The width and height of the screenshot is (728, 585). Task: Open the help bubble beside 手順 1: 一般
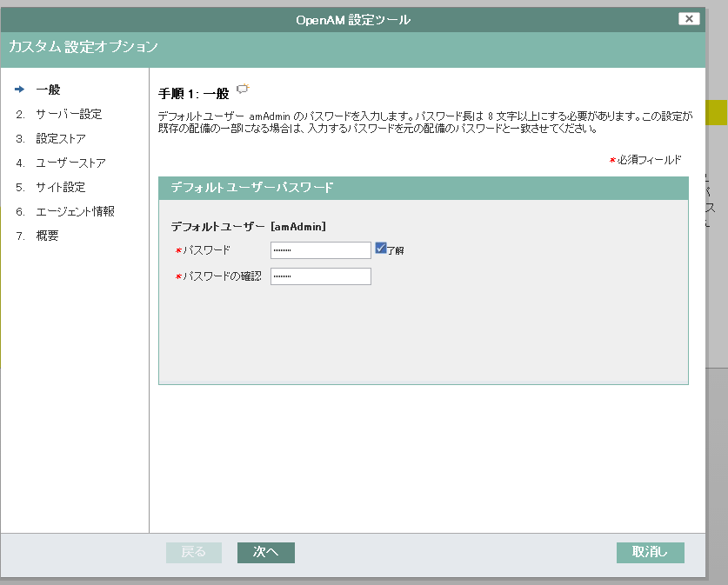click(244, 88)
